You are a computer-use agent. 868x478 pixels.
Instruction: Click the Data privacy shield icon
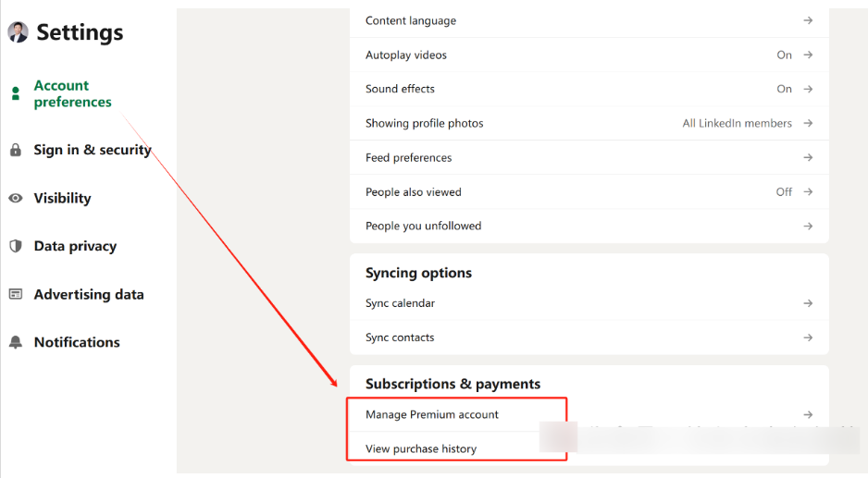[15, 246]
